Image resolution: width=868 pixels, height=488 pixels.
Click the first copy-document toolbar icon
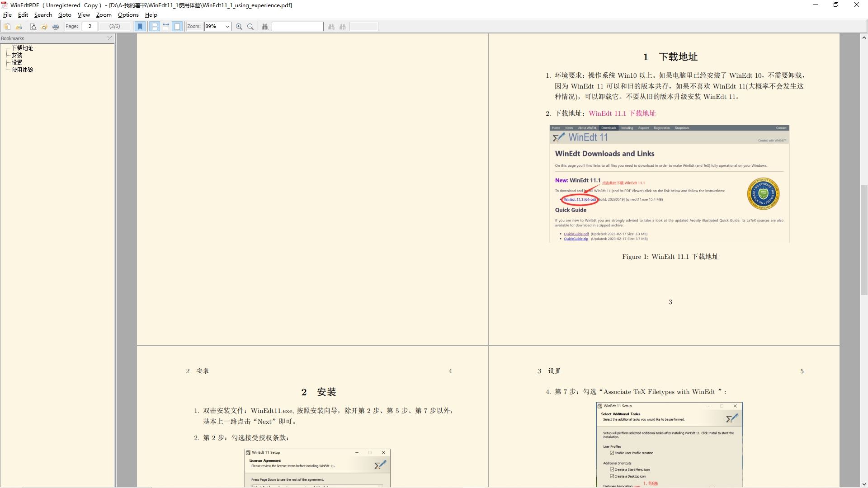7,27
